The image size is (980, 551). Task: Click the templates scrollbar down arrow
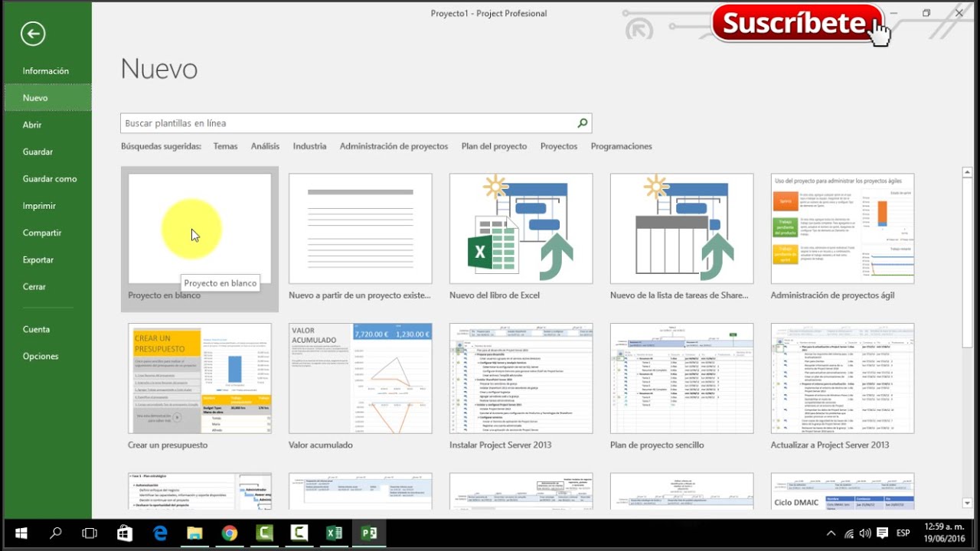[x=967, y=503]
